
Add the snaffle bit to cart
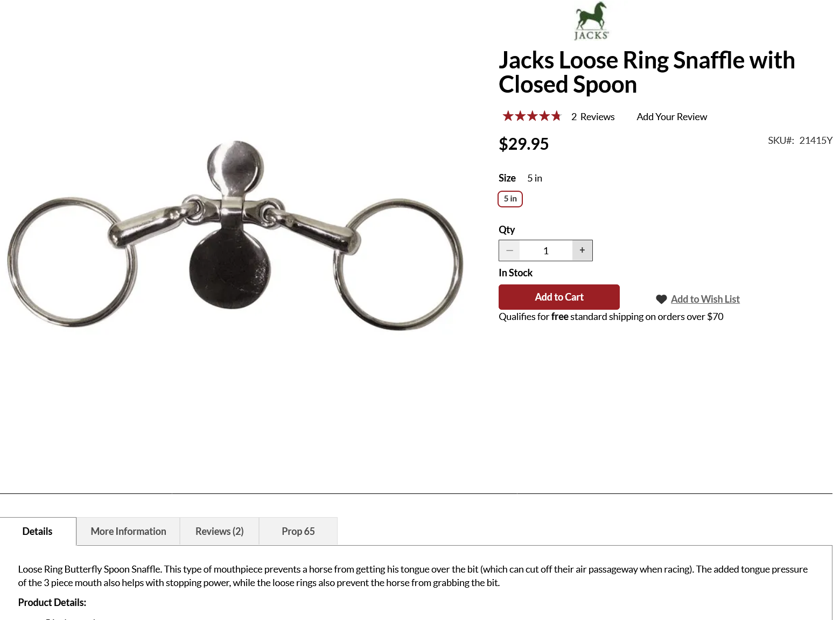pos(559,297)
